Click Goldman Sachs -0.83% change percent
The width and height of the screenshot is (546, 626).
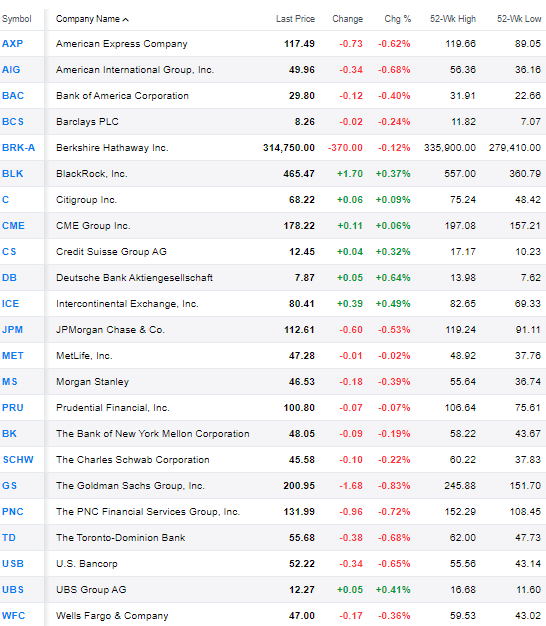coord(394,485)
